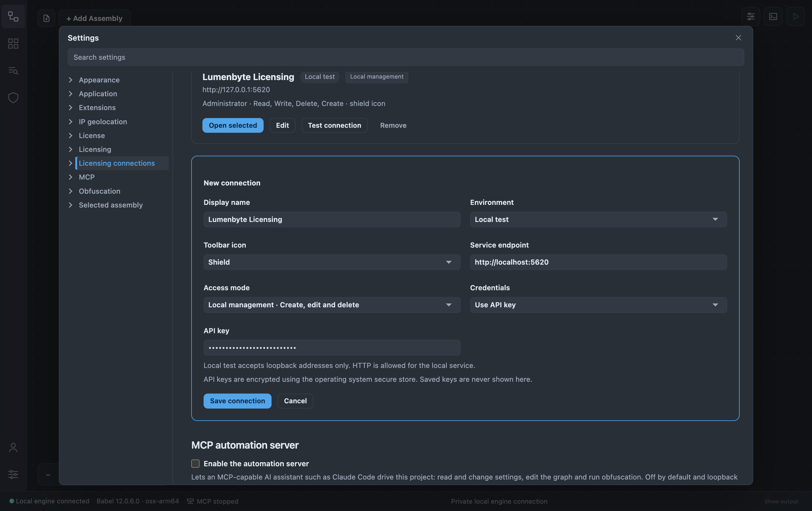Click Save connection button

(x=237, y=401)
